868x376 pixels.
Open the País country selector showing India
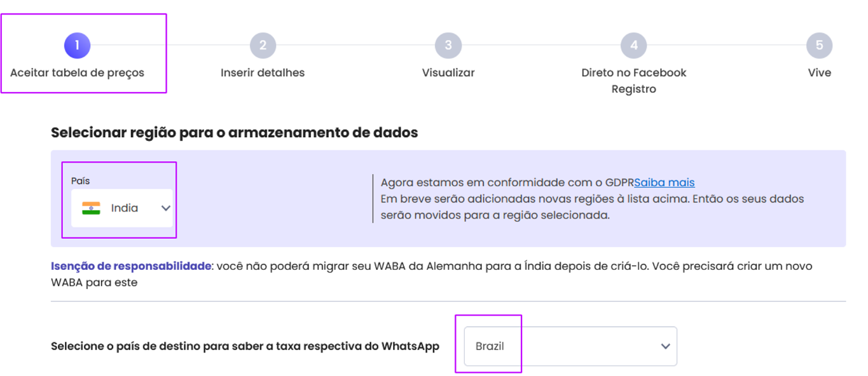(122, 208)
